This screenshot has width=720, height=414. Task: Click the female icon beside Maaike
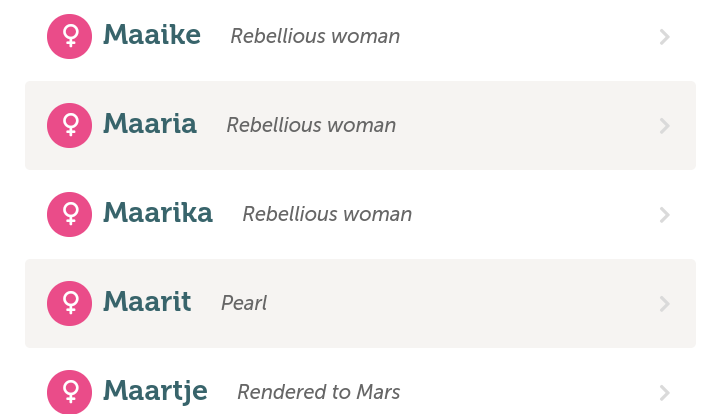70,37
